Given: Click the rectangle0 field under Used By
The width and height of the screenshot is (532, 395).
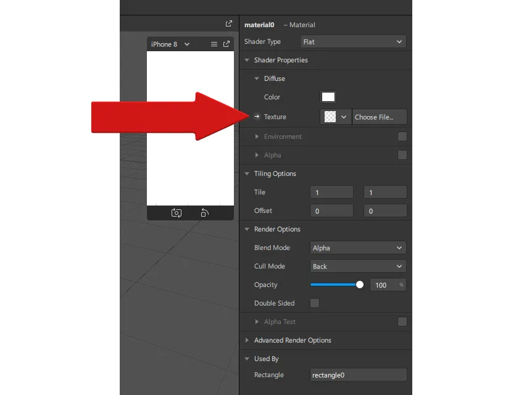Looking at the screenshot, I should point(358,375).
